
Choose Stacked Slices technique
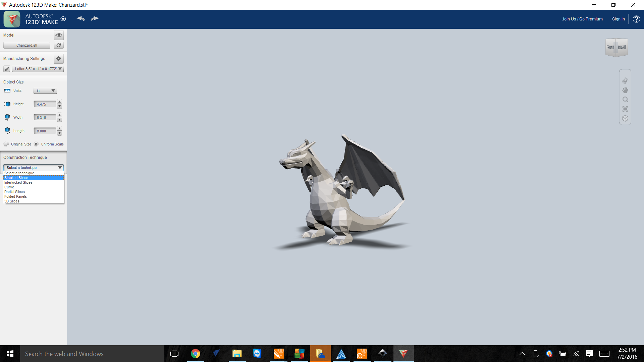point(34,178)
